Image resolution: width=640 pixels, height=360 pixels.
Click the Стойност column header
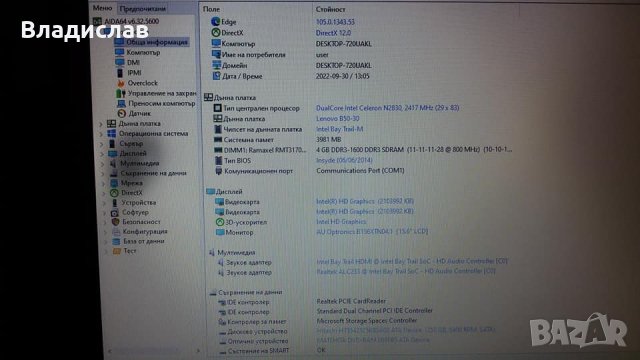(x=330, y=9)
